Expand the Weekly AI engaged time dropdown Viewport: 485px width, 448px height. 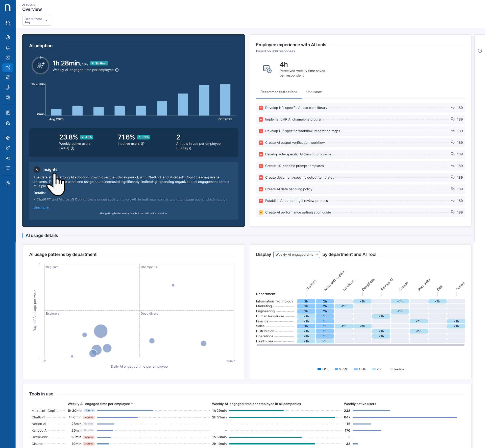297,254
